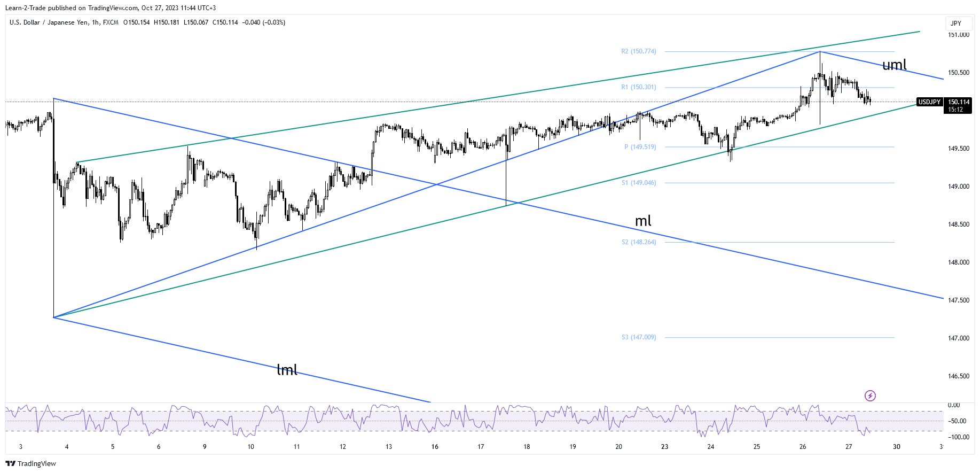Click the high price H150.181
Screen dimensions: 980x473
pyautogui.click(x=167, y=22)
